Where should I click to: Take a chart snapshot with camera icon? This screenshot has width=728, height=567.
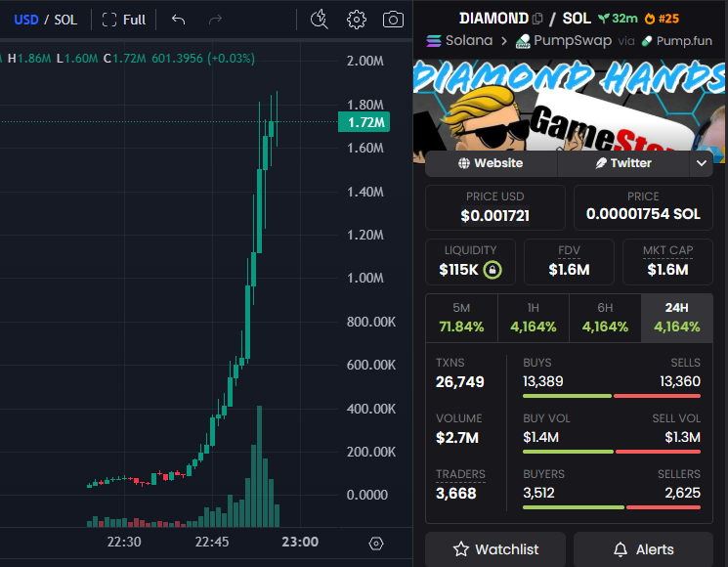[x=393, y=20]
